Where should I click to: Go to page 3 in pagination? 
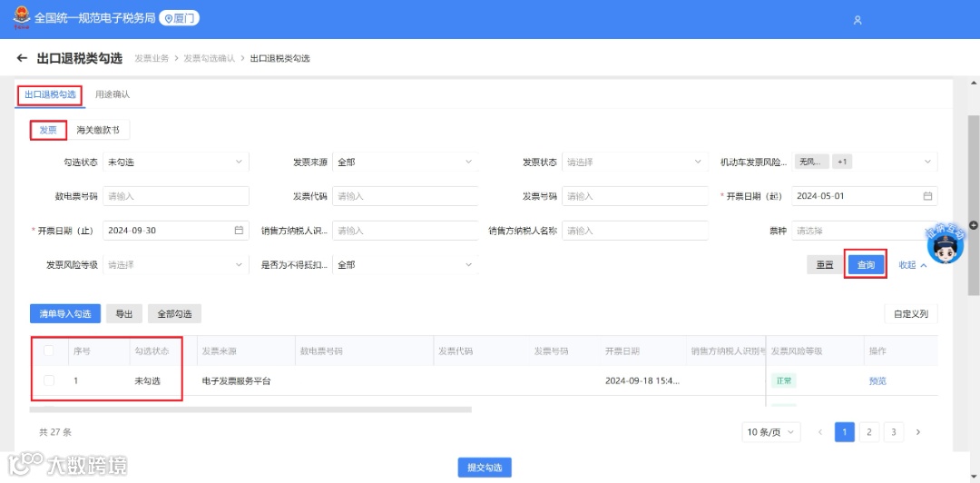(x=894, y=432)
